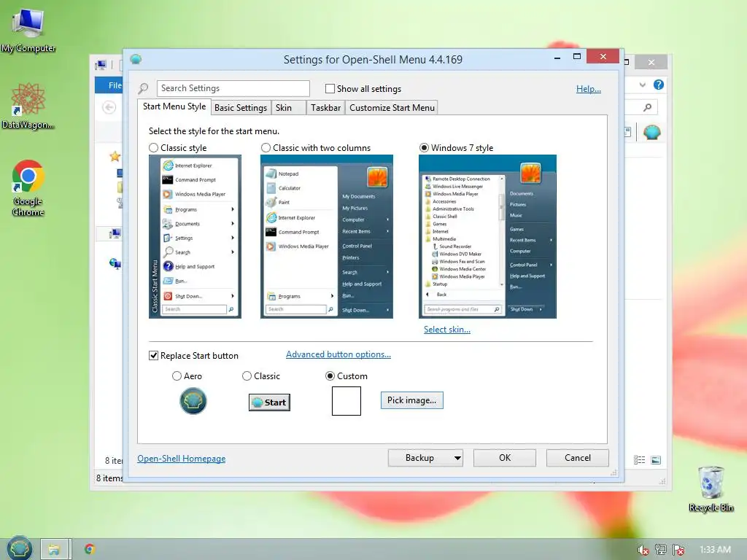The height and width of the screenshot is (560, 747).
Task: Open the My Computer desktop icon
Action: 28,30
